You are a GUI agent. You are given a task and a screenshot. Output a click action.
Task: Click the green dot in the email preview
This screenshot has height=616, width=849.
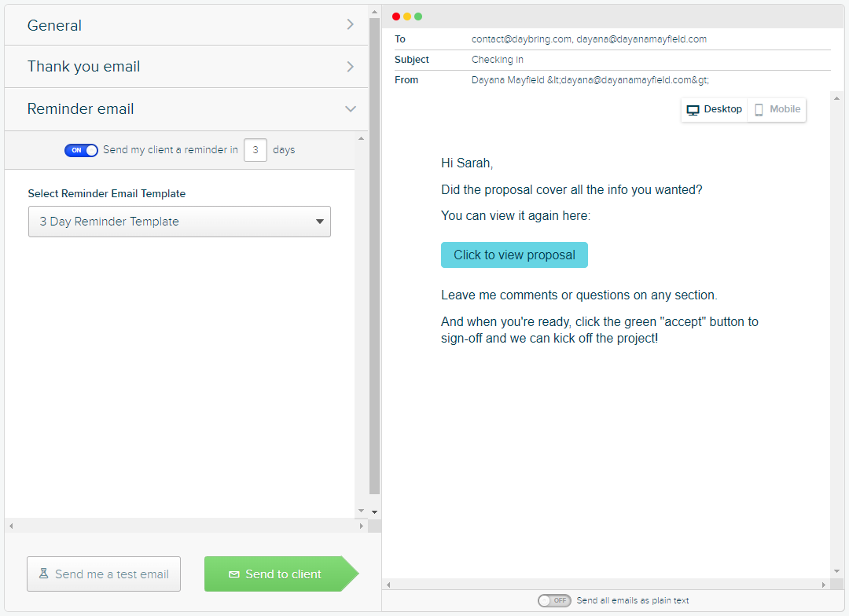(418, 16)
